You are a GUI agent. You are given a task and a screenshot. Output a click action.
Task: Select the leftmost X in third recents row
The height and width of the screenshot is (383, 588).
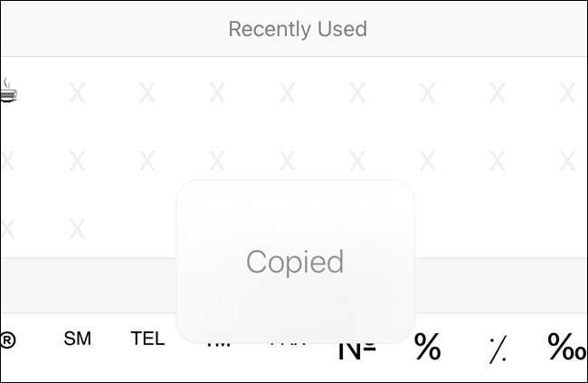(7, 229)
